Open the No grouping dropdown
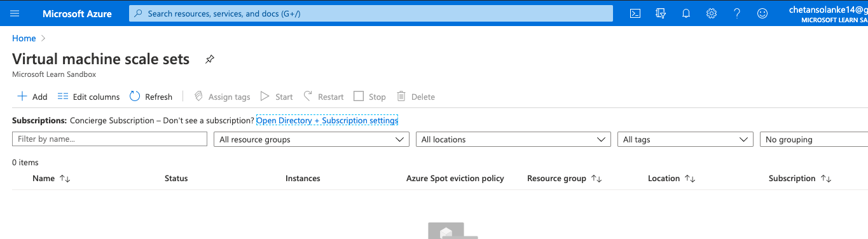The image size is (868, 239). click(814, 139)
